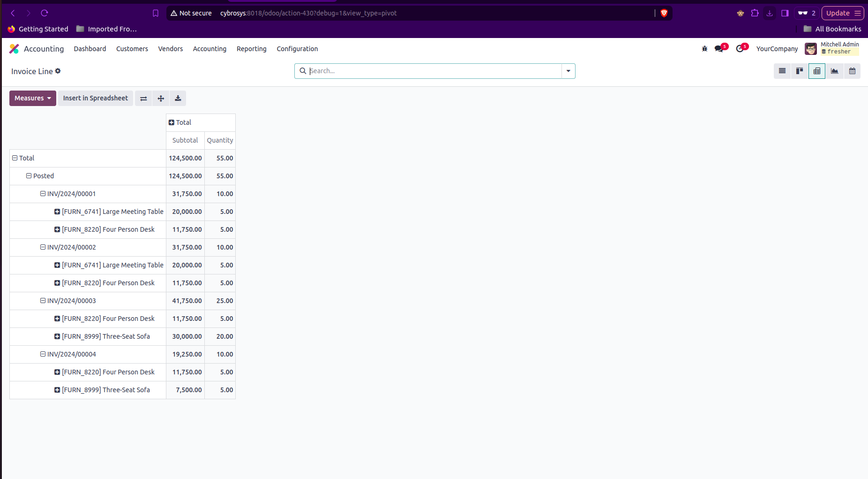Focus the Search input field
Screen dimensions: 868x479
(x=434, y=71)
